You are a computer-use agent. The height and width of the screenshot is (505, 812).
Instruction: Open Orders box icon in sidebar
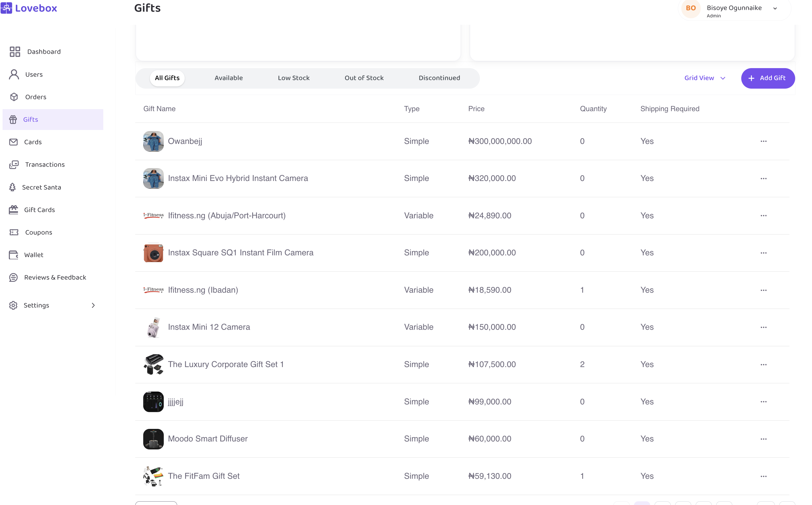[x=14, y=97]
